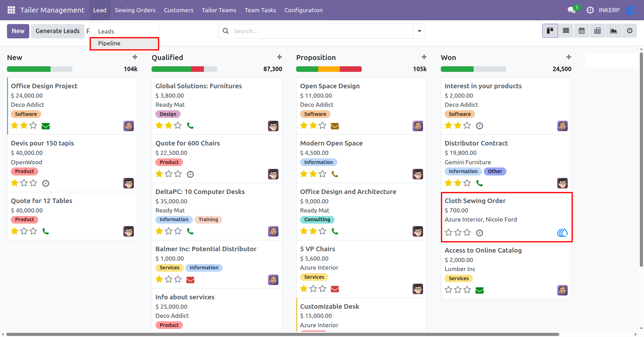Select Pipeline from the Lead dropdown
The image size is (644, 337).
click(124, 43)
